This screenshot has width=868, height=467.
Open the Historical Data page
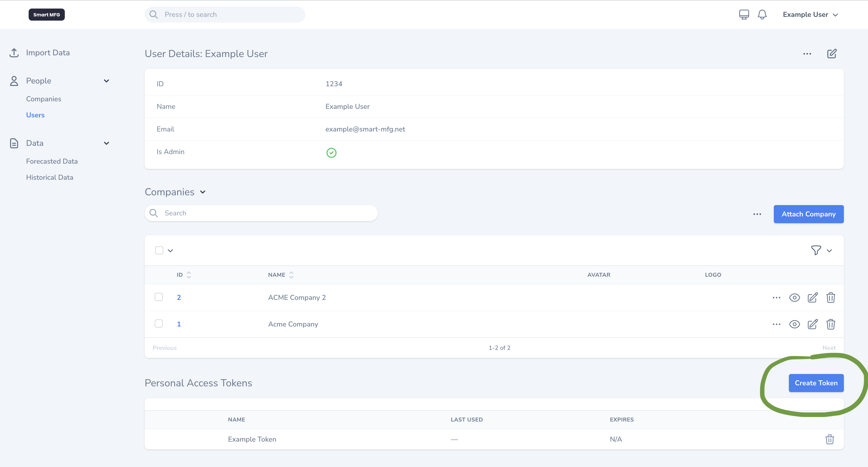point(49,177)
